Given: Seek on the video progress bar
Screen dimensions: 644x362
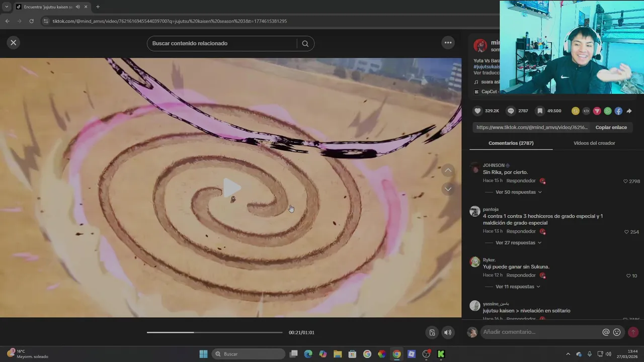Looking at the screenshot, I should point(215,332).
